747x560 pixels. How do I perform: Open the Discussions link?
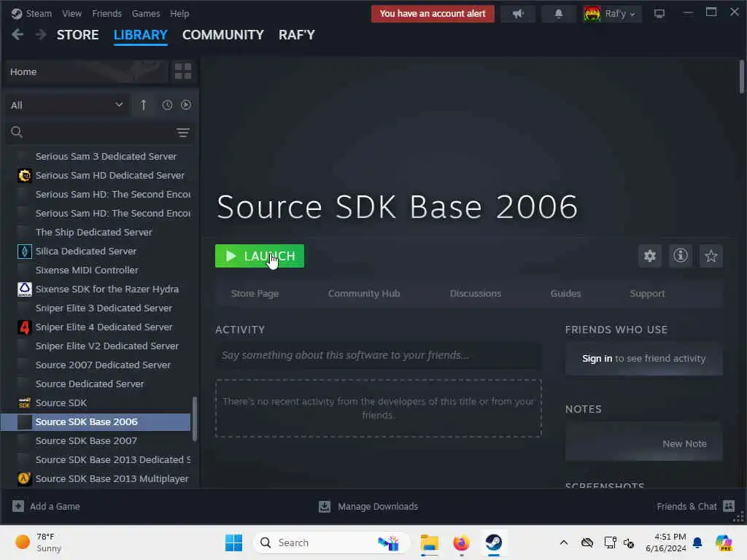(476, 293)
